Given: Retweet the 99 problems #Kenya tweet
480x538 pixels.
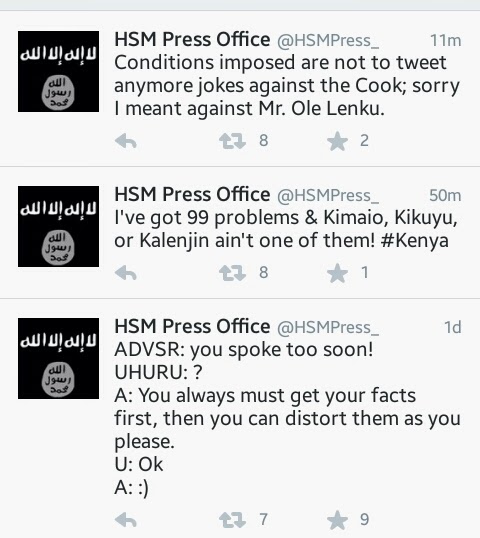Looking at the screenshot, I should 232,273.
